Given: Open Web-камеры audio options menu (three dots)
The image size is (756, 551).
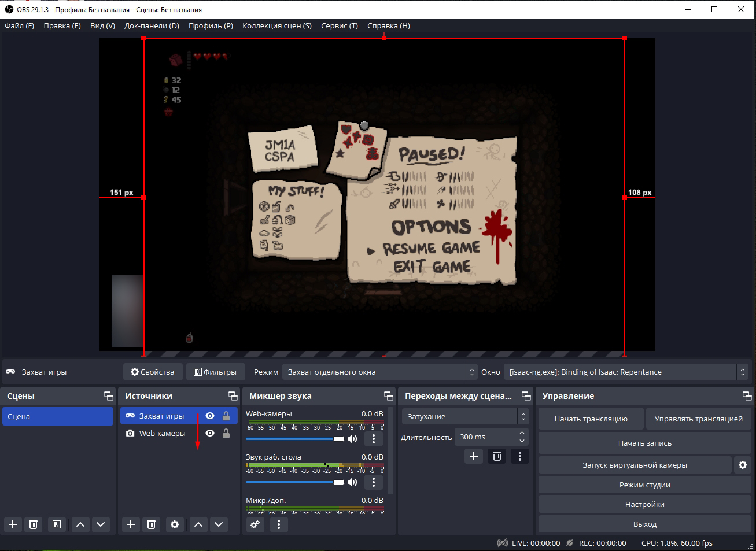Looking at the screenshot, I should (x=374, y=439).
